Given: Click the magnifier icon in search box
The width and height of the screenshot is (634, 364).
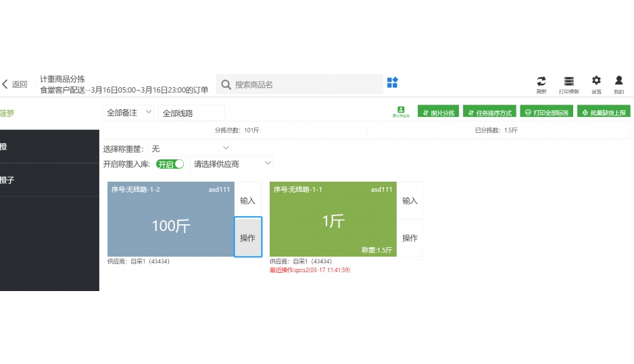Looking at the screenshot, I should click(x=226, y=84).
